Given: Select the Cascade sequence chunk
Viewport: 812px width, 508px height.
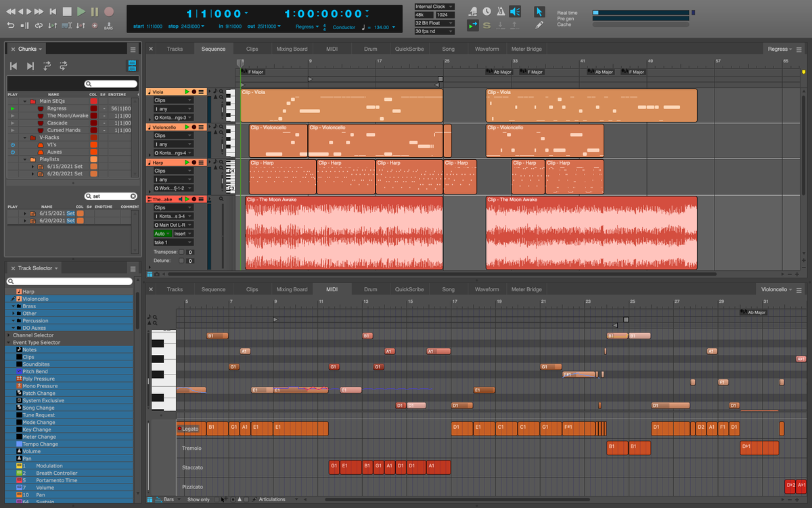Looking at the screenshot, I should click(x=58, y=123).
